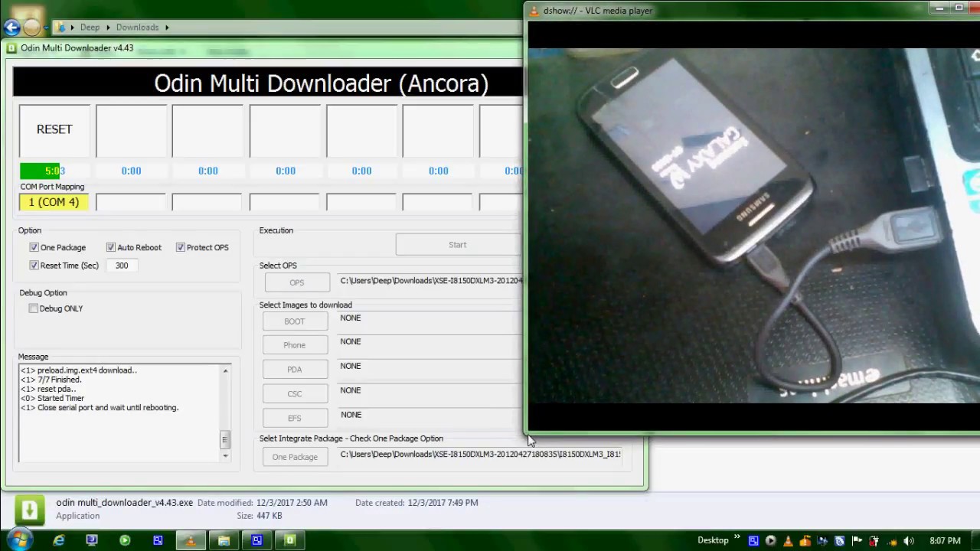This screenshot has width=980, height=551.
Task: Click the COM port field '1 (COM 4)'
Action: 54,203
